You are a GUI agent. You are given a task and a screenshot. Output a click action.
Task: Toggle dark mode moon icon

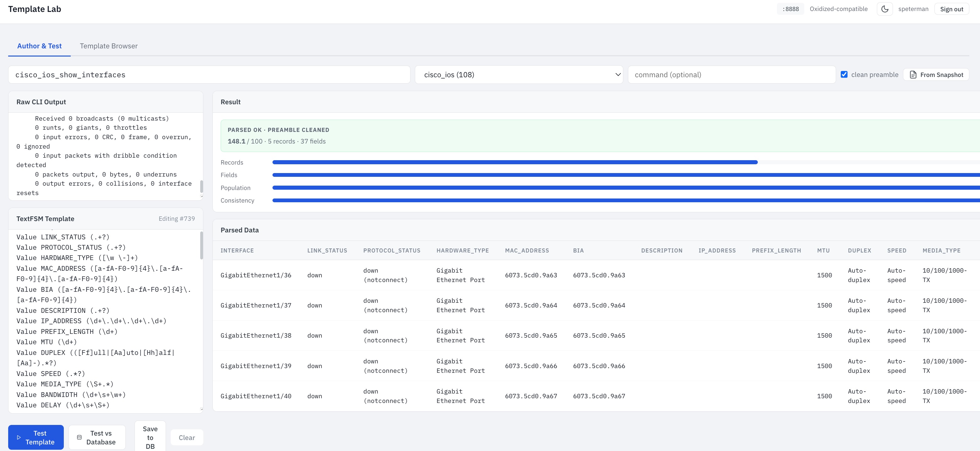pyautogui.click(x=884, y=9)
